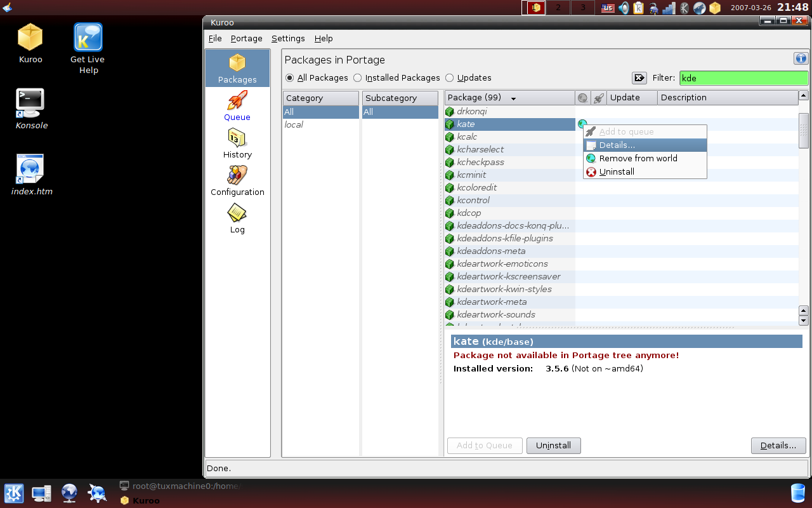812x508 pixels.
Task: Click the Update column header
Action: point(631,98)
